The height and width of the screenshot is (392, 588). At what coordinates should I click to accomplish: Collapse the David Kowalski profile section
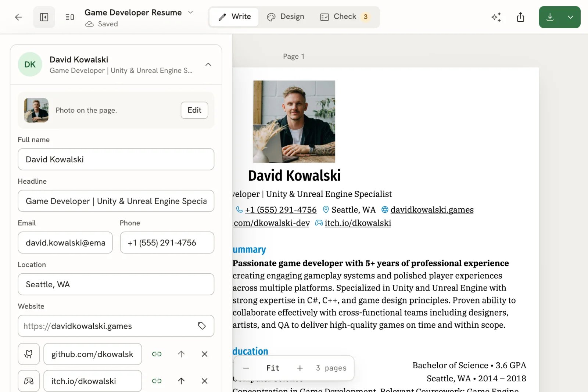208,64
